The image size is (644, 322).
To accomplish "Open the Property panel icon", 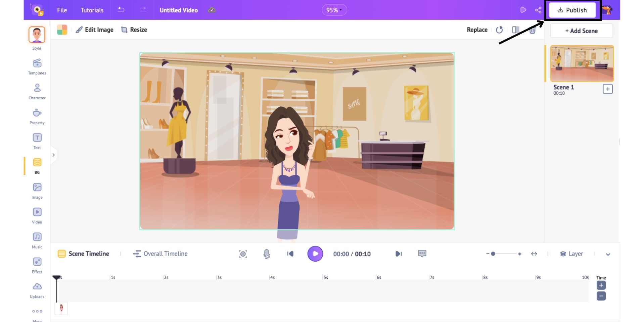I will point(37,116).
